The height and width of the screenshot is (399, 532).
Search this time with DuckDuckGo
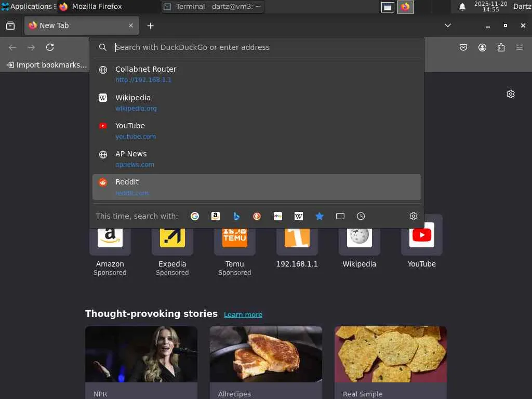point(257,216)
